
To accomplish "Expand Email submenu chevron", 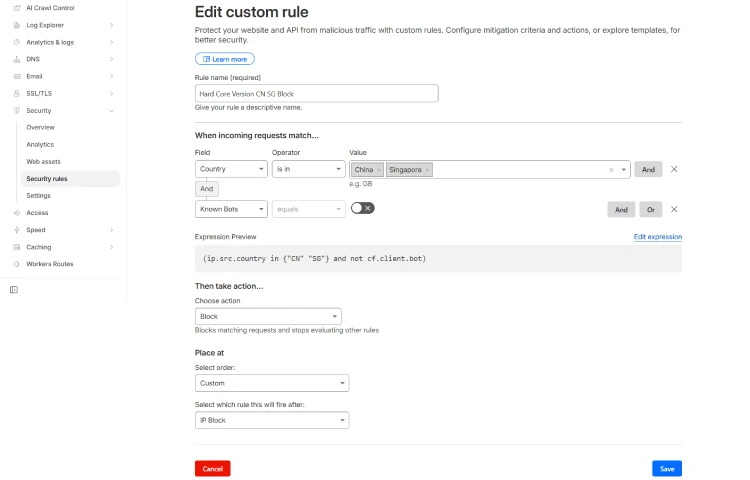I will [111, 76].
